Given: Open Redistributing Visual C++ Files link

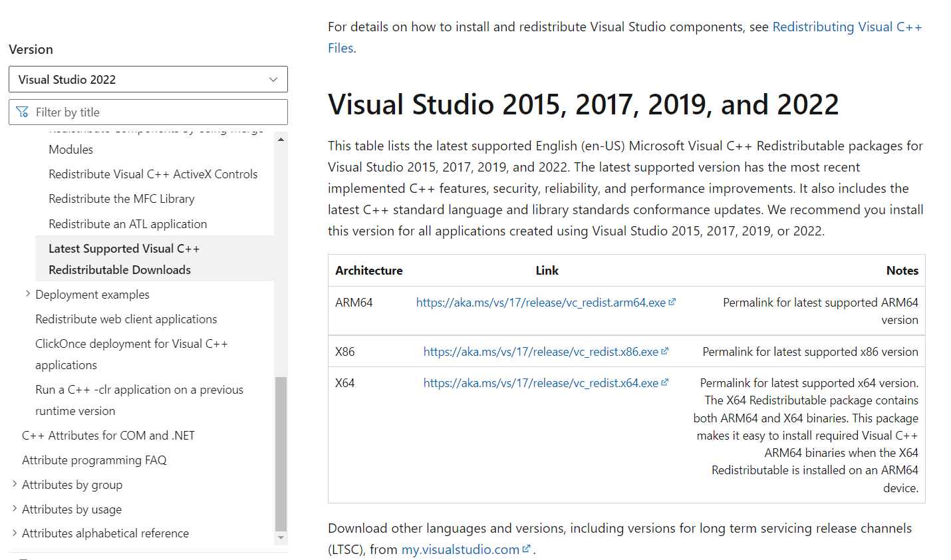Looking at the screenshot, I should 847,27.
